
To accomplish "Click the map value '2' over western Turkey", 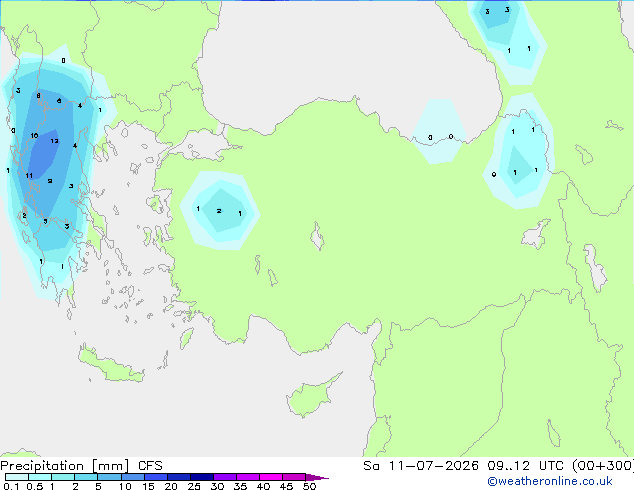I will (x=219, y=211).
